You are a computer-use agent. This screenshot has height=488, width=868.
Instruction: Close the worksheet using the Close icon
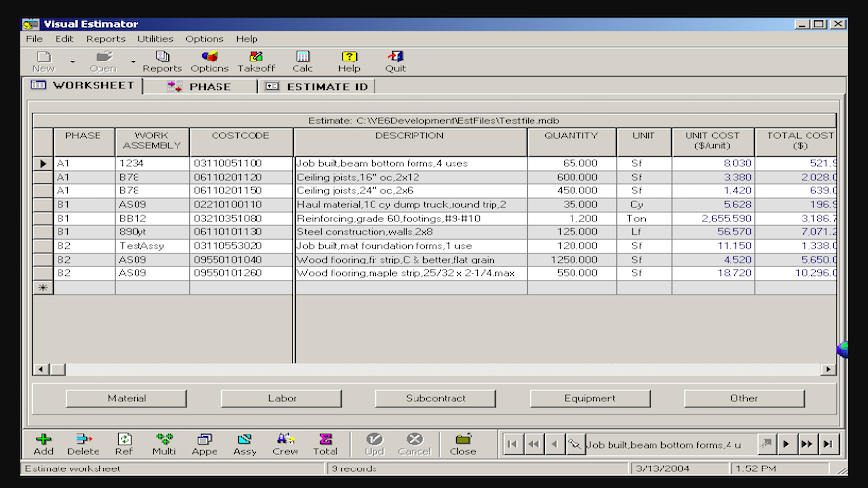(462, 444)
